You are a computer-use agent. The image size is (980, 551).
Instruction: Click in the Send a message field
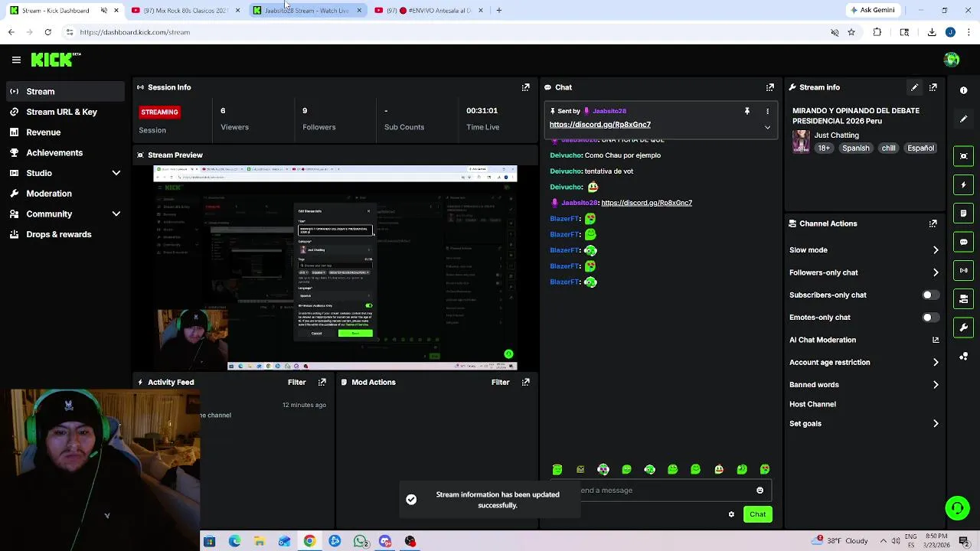tap(665, 491)
